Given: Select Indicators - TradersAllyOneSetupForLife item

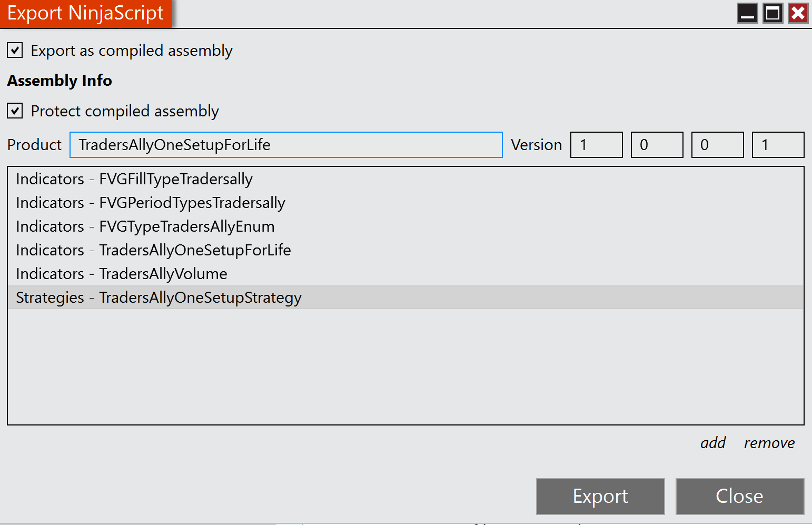Looking at the screenshot, I should pos(153,250).
